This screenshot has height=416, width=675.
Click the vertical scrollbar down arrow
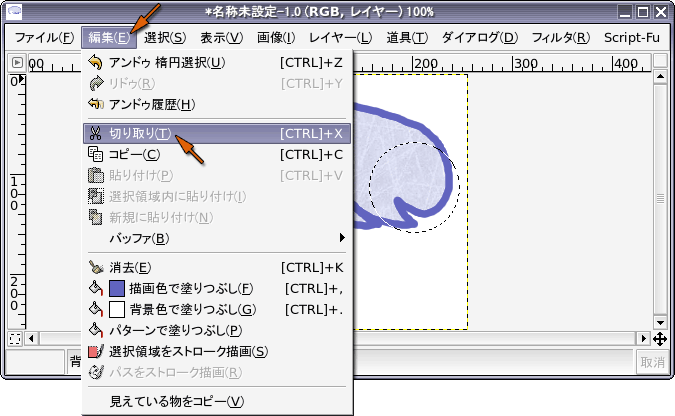point(660,323)
